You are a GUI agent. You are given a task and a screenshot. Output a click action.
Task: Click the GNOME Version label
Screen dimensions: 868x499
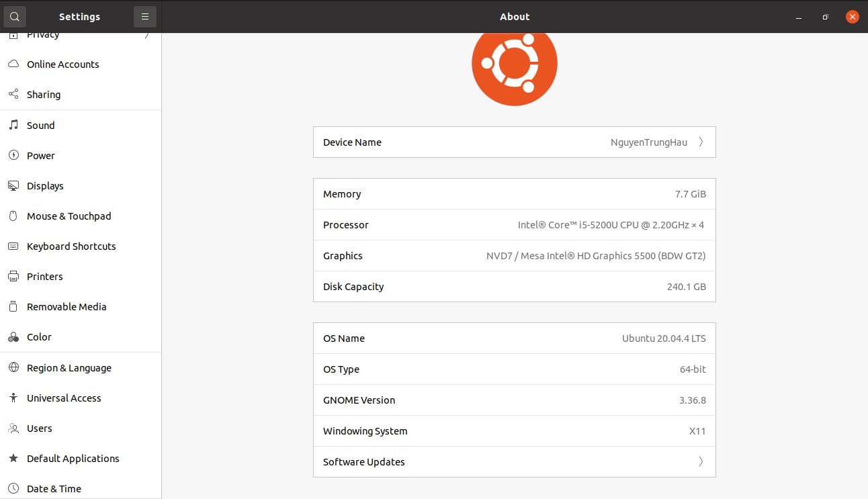pos(359,400)
